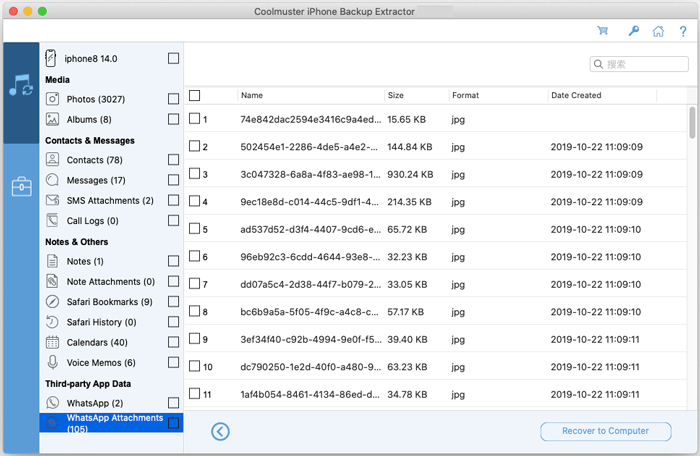Image resolution: width=700 pixels, height=456 pixels.
Task: Click the file list vertical scrollbar
Action: pos(692,123)
